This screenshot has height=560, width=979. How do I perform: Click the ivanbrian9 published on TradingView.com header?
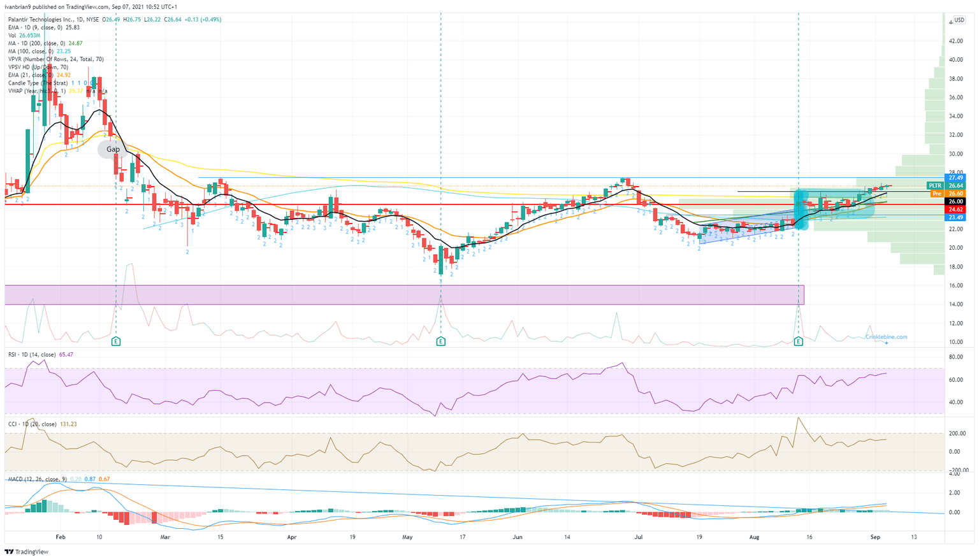[x=91, y=6]
